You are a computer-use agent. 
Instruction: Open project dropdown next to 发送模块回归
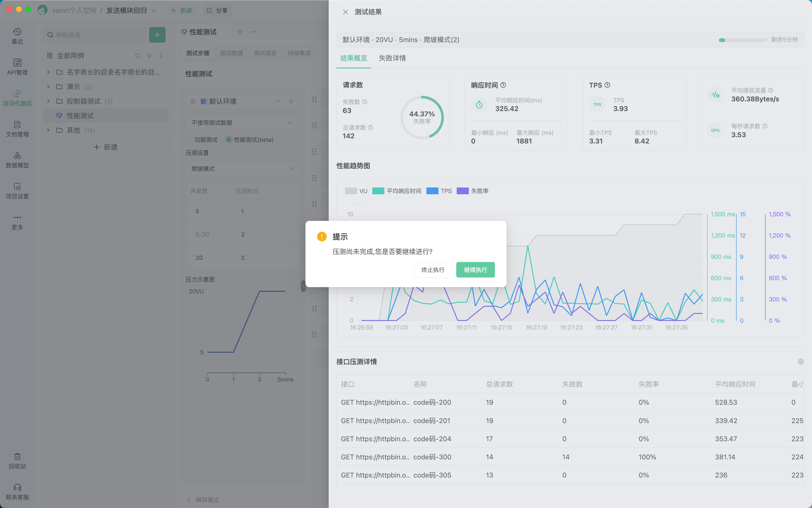tap(154, 10)
